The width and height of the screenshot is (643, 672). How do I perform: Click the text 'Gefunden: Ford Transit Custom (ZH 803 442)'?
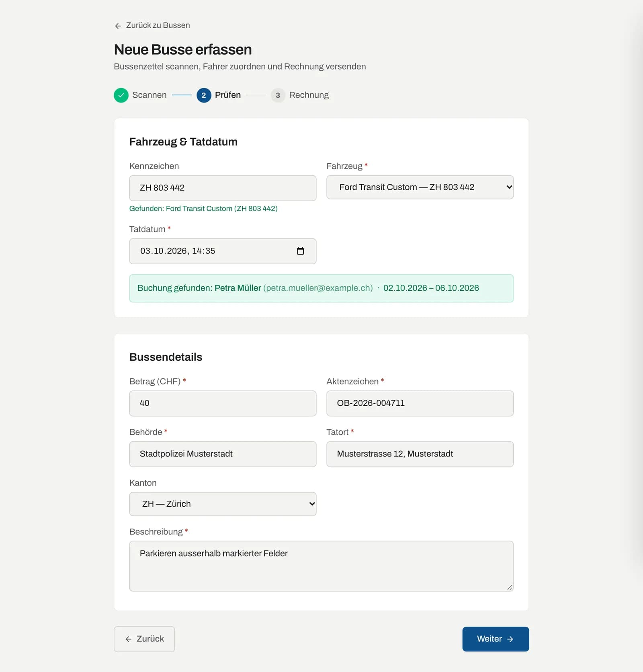point(203,209)
